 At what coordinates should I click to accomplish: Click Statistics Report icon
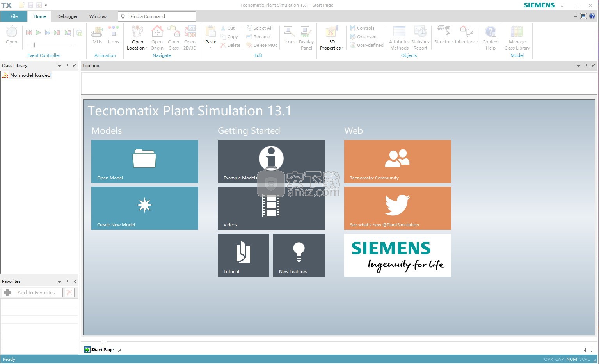[420, 38]
